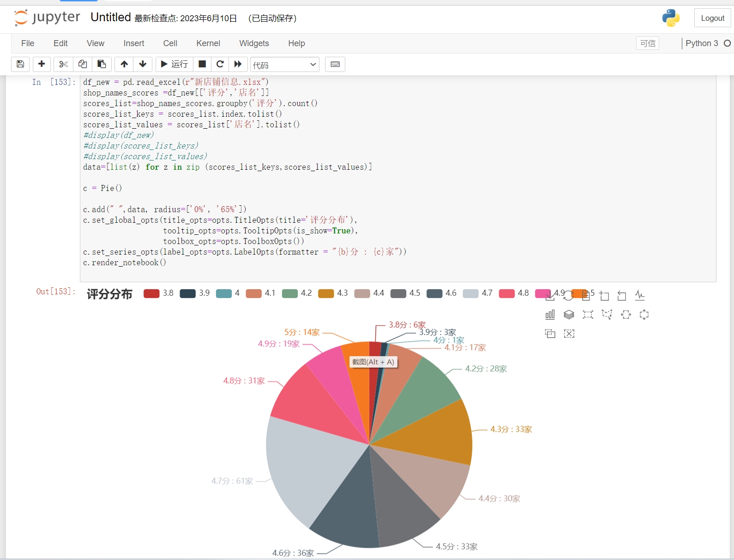The height and width of the screenshot is (560, 734).
Task: Restart and run all with the fast-forward icon
Action: (238, 64)
